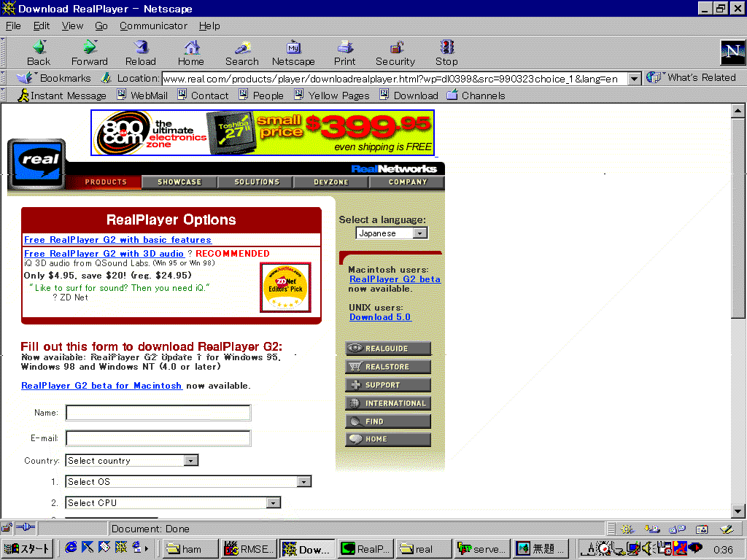
Task: Click the REALSTORE sidebar button
Action: tap(388, 366)
